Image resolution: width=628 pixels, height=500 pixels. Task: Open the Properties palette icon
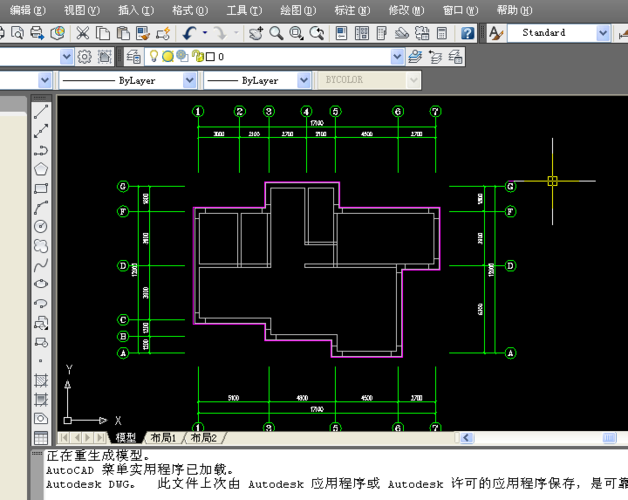(342, 33)
